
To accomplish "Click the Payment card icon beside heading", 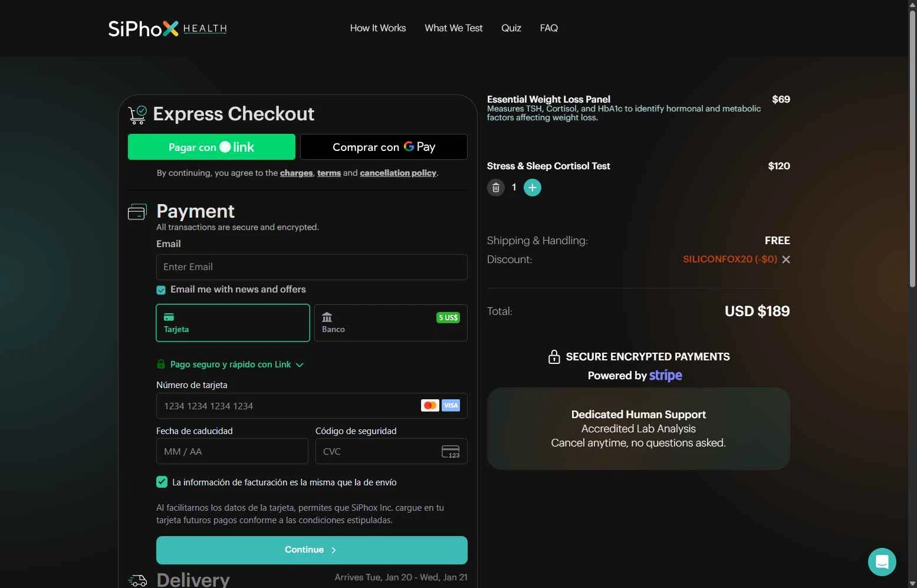I will 137,212.
